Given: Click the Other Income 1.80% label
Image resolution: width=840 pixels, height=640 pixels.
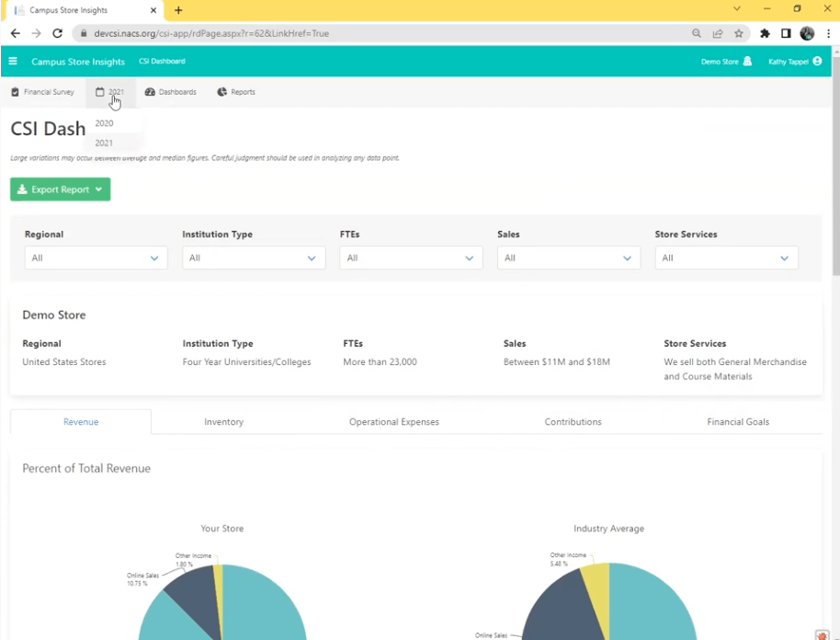Looking at the screenshot, I should (193, 560).
